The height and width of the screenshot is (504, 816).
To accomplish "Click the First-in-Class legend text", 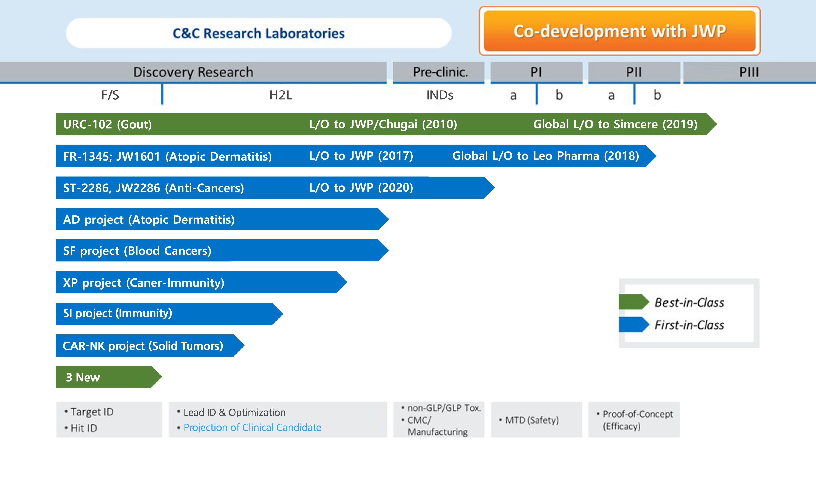I will click(689, 325).
